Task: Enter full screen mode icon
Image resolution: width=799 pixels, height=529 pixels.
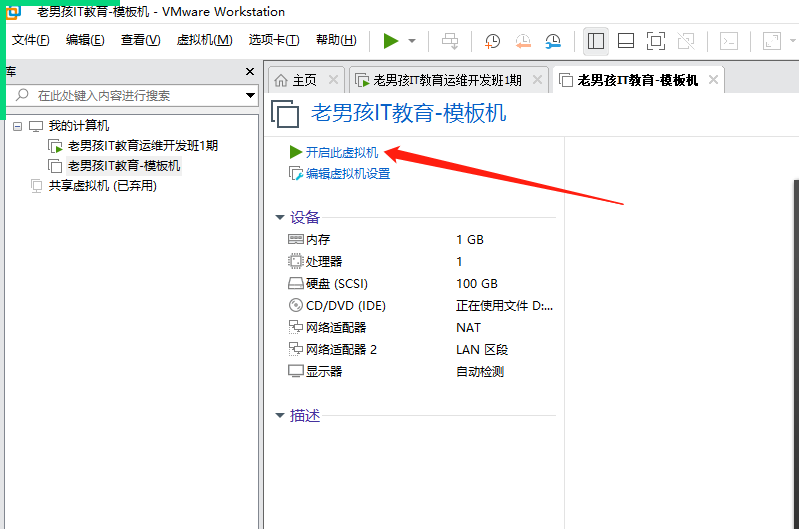Action: [656, 41]
